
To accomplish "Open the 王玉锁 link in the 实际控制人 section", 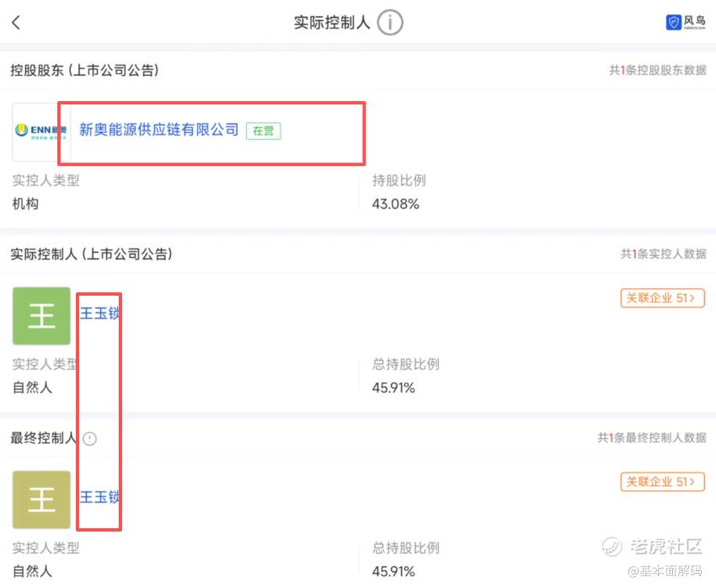I will coord(99,314).
